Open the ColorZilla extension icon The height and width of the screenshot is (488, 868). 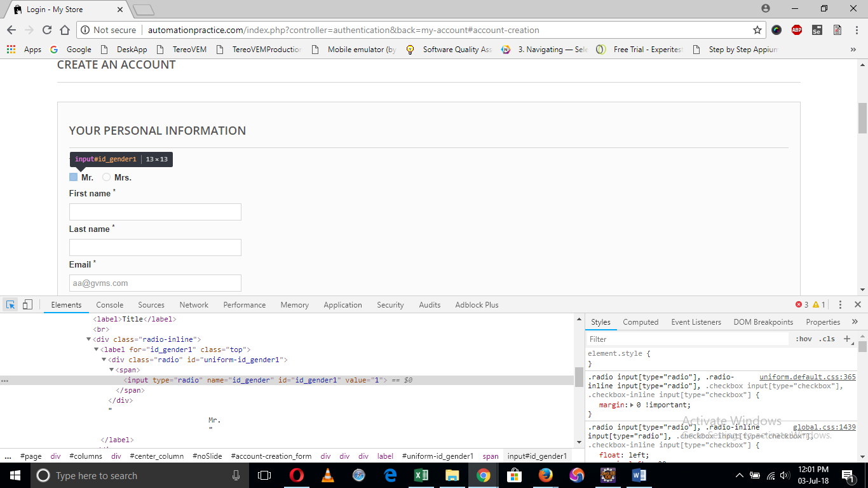pyautogui.click(x=776, y=30)
